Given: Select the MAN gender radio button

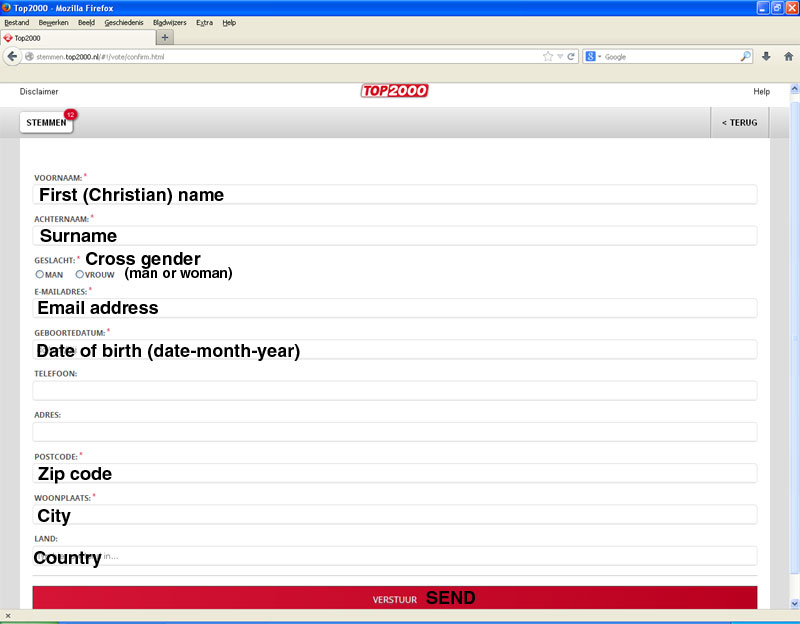Looking at the screenshot, I should pyautogui.click(x=40, y=274).
